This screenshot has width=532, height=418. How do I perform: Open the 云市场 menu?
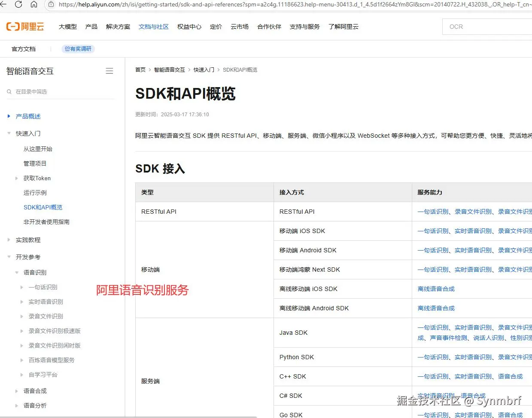pyautogui.click(x=240, y=27)
